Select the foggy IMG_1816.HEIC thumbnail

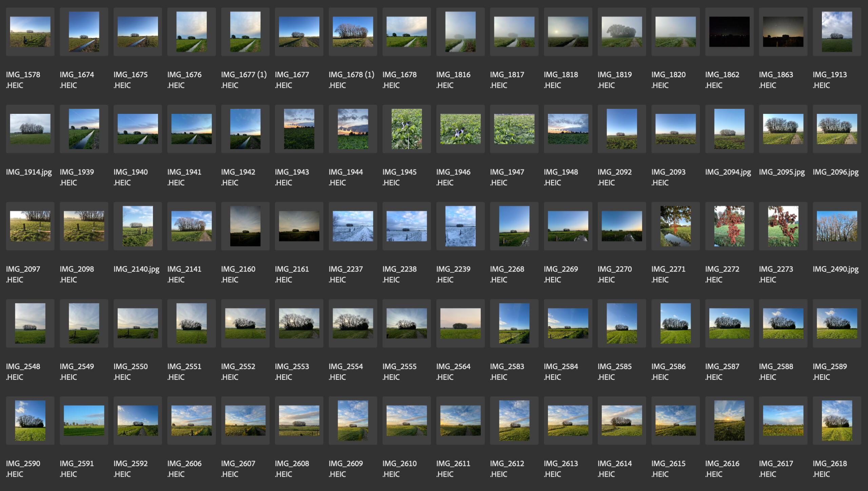click(x=460, y=32)
